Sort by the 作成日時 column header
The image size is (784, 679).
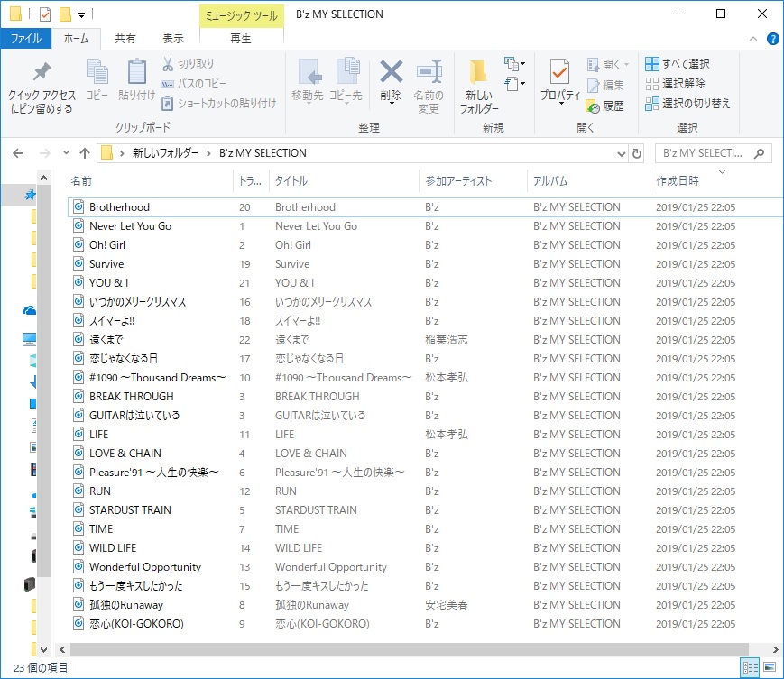[x=715, y=181]
